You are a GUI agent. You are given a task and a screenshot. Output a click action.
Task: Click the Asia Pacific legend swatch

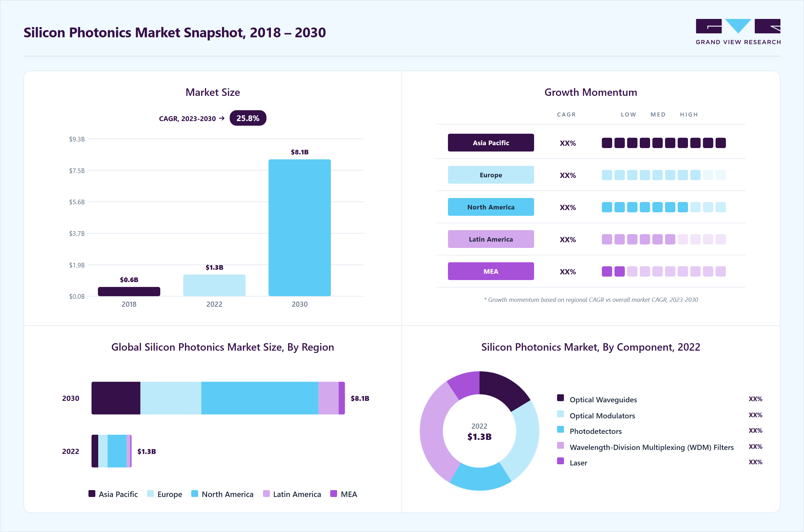92,494
